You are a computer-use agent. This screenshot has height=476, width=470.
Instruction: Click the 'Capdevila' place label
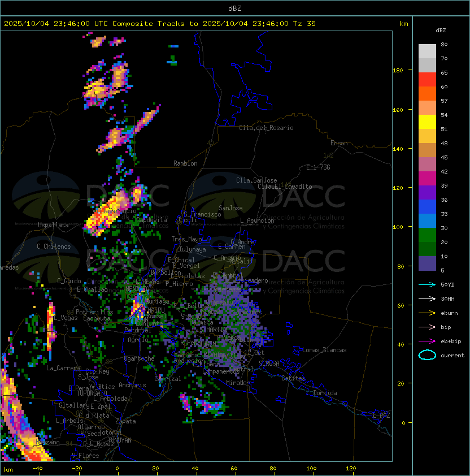coord(151,220)
